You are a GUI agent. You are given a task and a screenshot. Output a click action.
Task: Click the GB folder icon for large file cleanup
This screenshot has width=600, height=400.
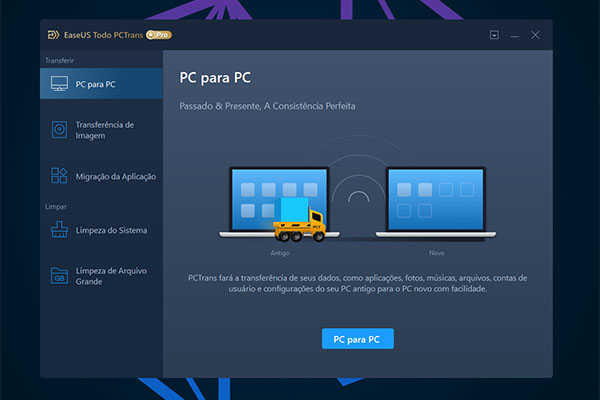(x=59, y=276)
